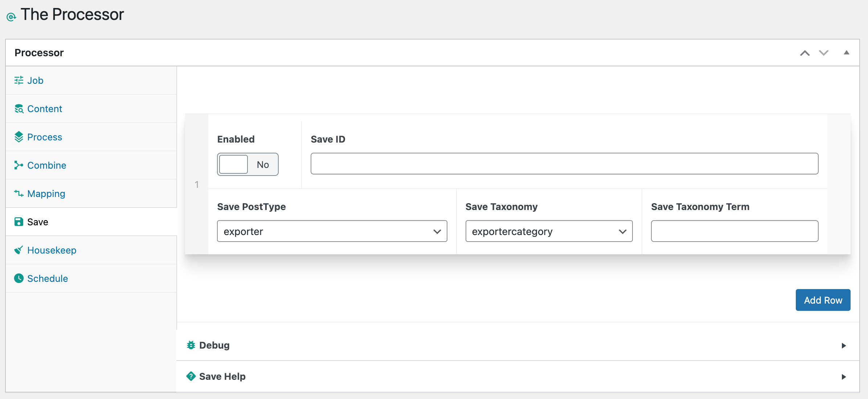Click the Combine merge icon
This screenshot has width=868, height=399.
click(19, 165)
